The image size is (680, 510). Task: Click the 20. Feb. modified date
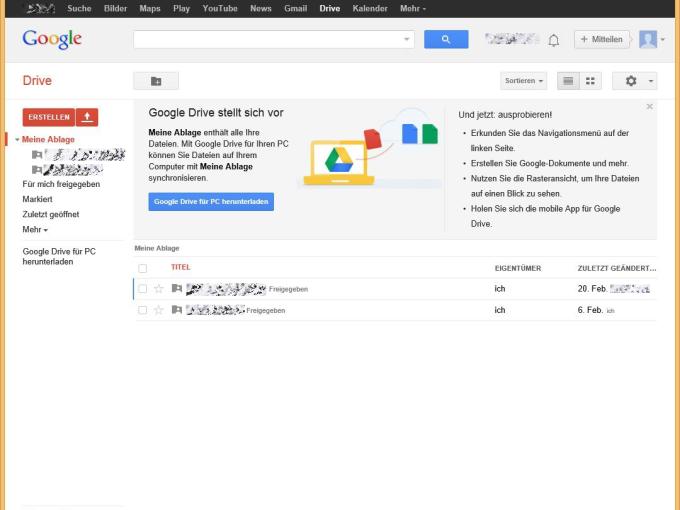pyautogui.click(x=592, y=289)
